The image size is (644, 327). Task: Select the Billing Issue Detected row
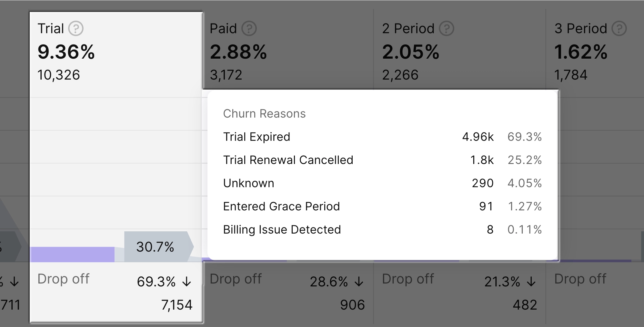click(x=382, y=230)
